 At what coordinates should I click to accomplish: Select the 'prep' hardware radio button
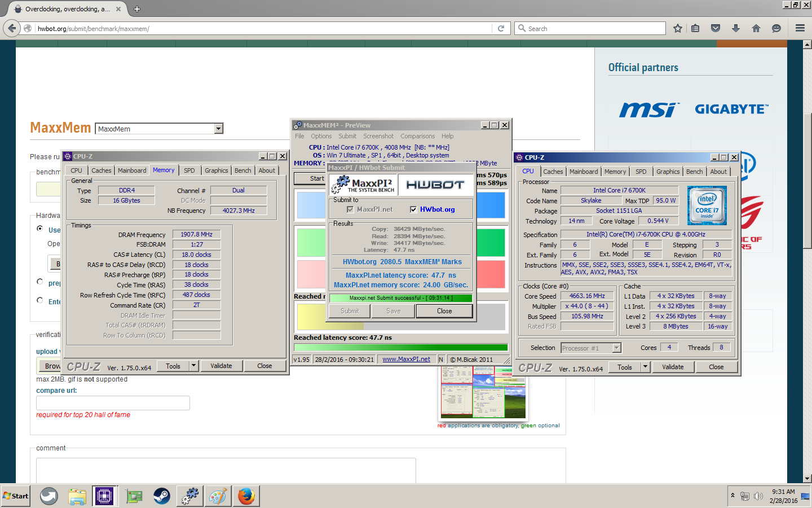tap(40, 282)
